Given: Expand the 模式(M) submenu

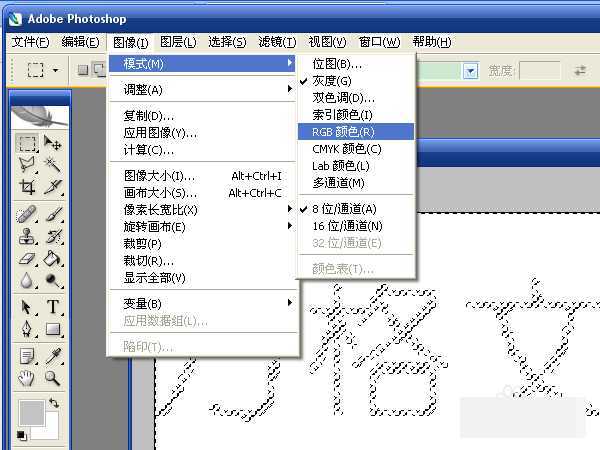Looking at the screenshot, I should (202, 64).
